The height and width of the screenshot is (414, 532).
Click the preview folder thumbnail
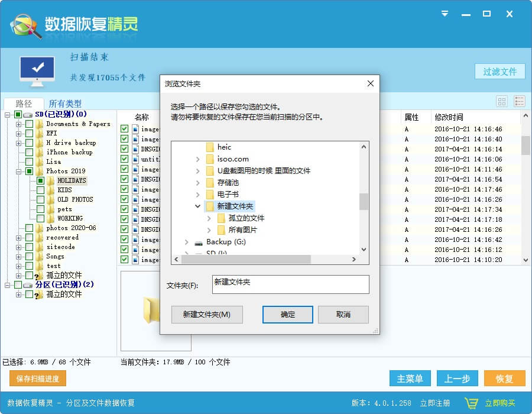click(x=152, y=309)
